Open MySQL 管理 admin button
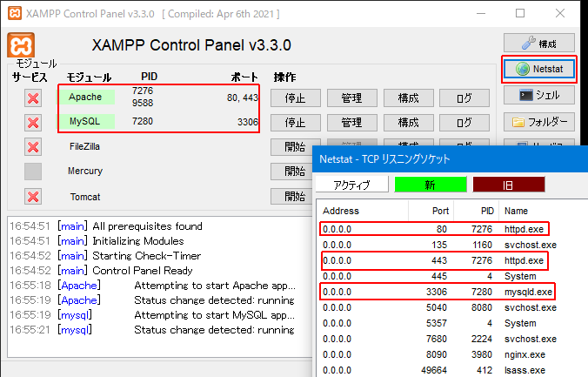 [351, 123]
